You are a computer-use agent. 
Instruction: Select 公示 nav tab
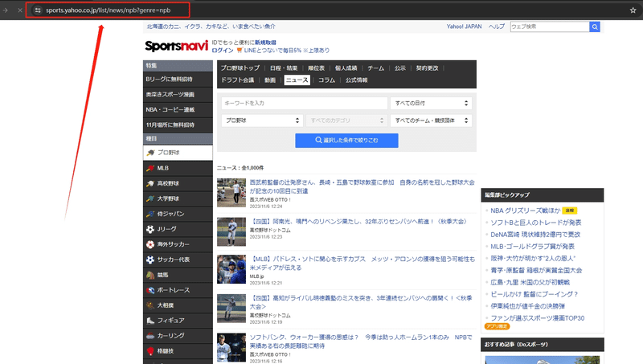(x=399, y=68)
